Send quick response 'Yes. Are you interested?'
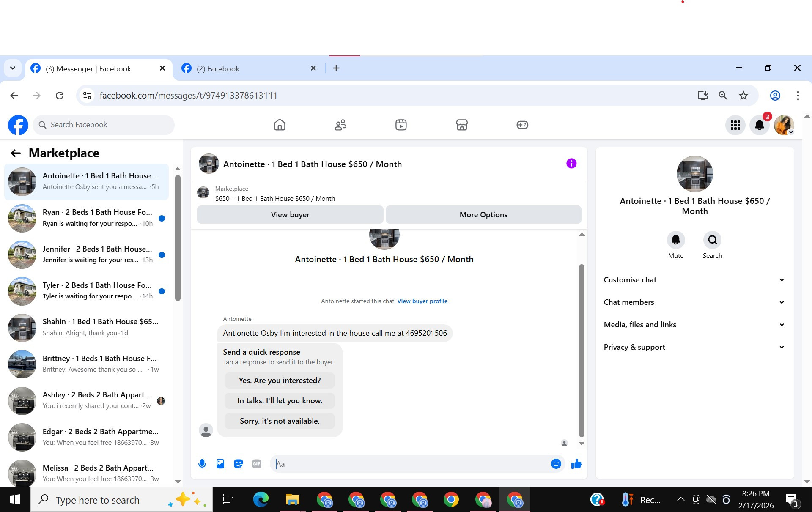 [x=280, y=381]
